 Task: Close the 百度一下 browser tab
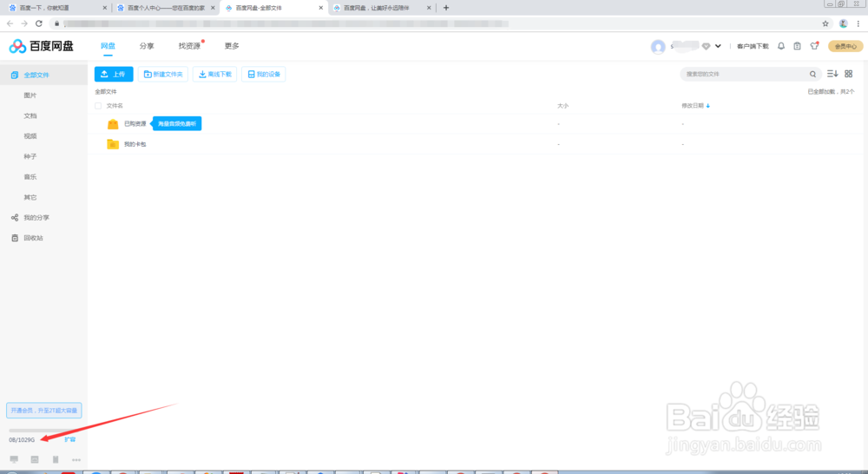pyautogui.click(x=105, y=8)
